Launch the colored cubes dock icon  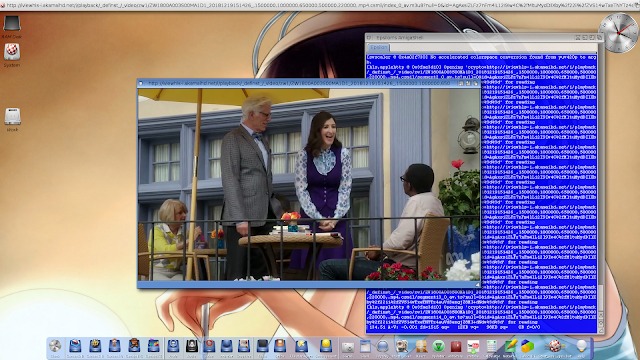(x=527, y=346)
